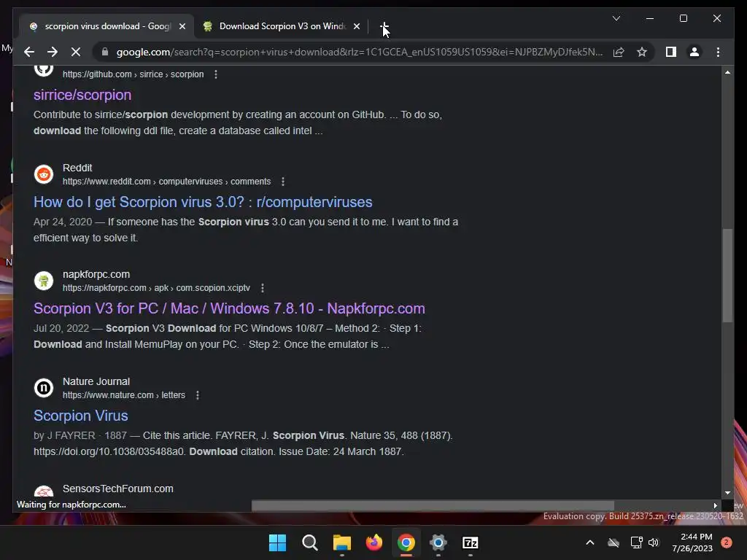Open the Chrome three-dot menu
The height and width of the screenshot is (560, 747).
coord(718,52)
